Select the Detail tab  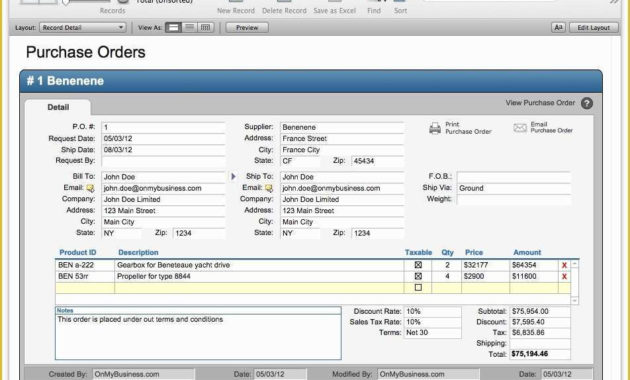(x=58, y=107)
